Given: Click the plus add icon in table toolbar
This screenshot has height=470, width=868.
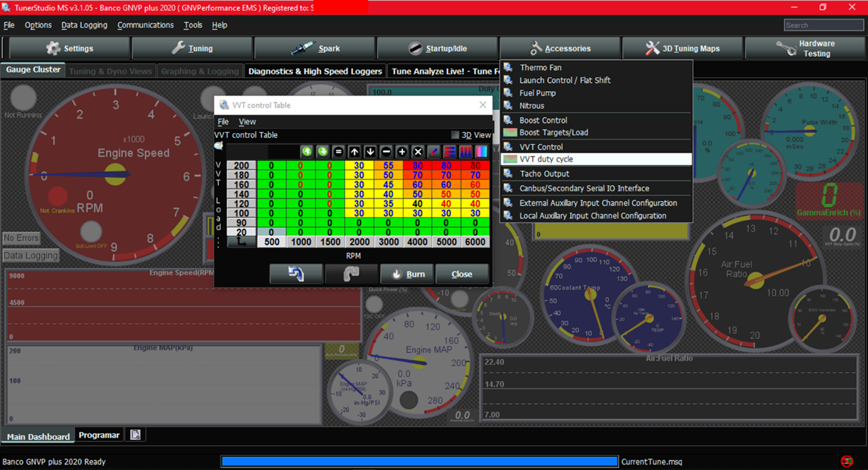Looking at the screenshot, I should [x=401, y=152].
